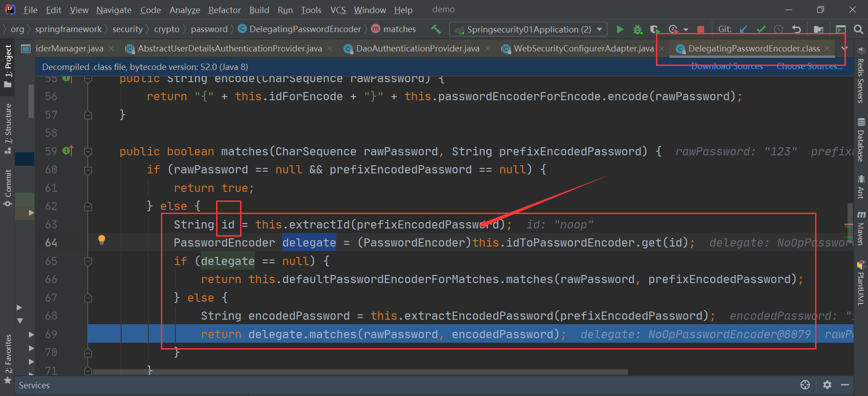Click the fold marker on line 62

coord(88,206)
